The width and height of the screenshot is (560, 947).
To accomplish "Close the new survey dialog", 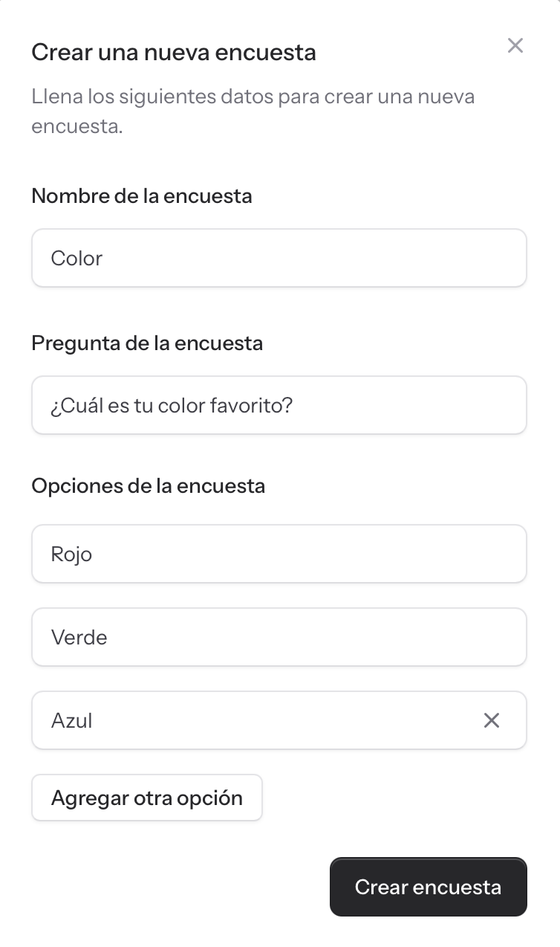I will click(x=515, y=45).
